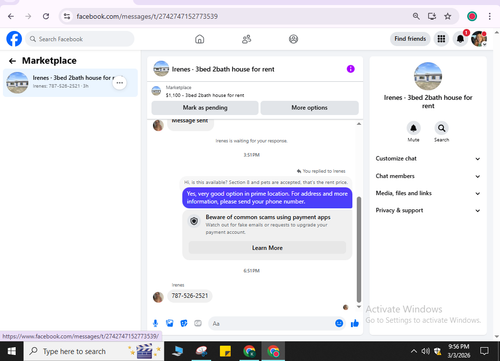The height and width of the screenshot is (361, 500).
Task: Click the More options button
Action: point(309,108)
